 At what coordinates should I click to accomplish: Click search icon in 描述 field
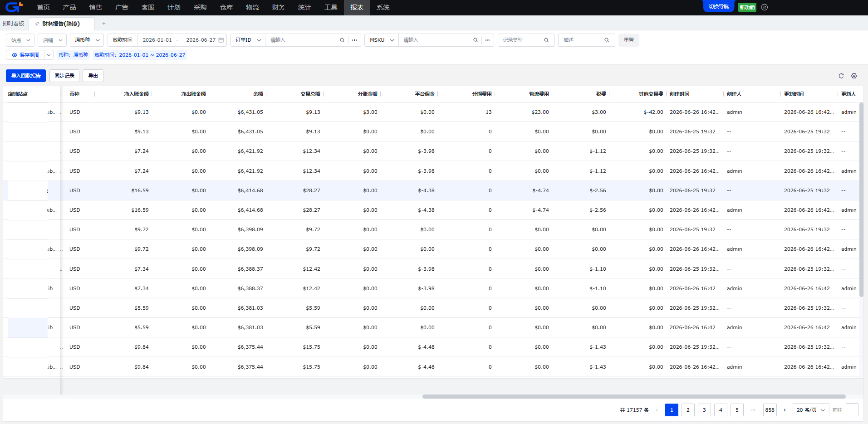[607, 40]
